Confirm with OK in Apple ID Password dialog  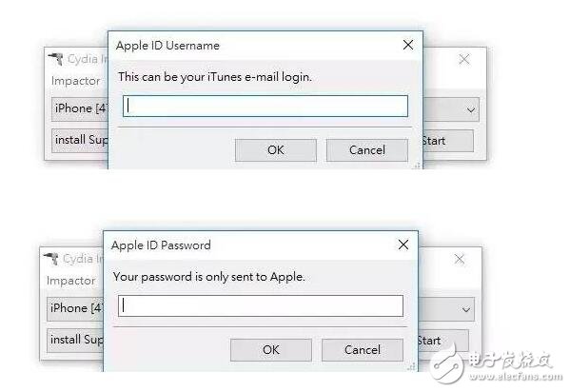click(x=271, y=350)
